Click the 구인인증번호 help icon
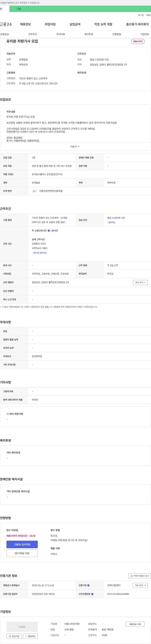Image resolution: width=151 pixels, height=644 pixels. tap(92, 594)
